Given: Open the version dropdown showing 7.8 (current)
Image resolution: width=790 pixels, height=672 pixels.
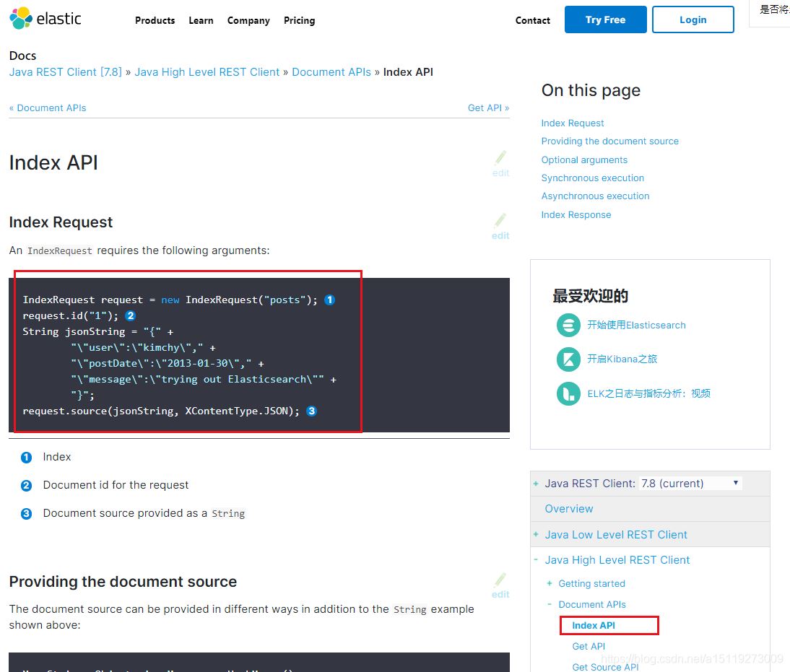Looking at the screenshot, I should coord(690,484).
